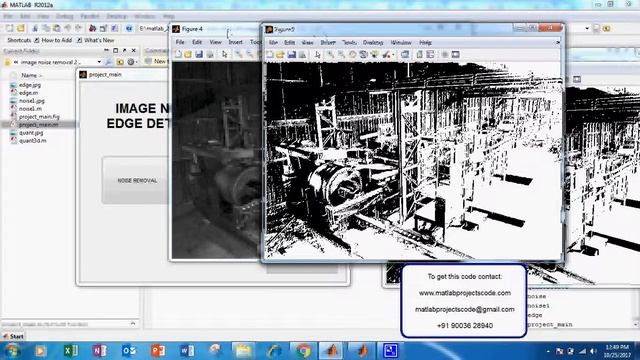The image size is (640, 360).
Task: Click Open File icon in MATLAB main toolbar
Action: coord(20,28)
